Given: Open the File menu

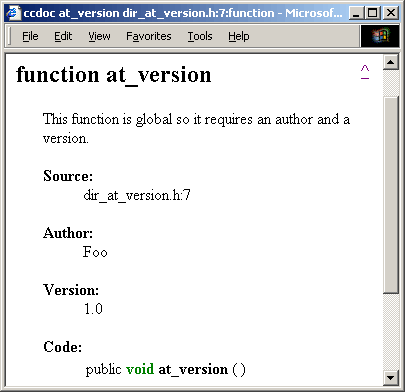Looking at the screenshot, I should click(x=30, y=36).
